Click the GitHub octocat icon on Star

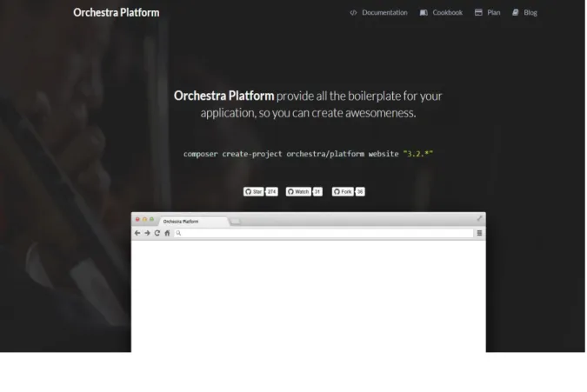coord(248,191)
